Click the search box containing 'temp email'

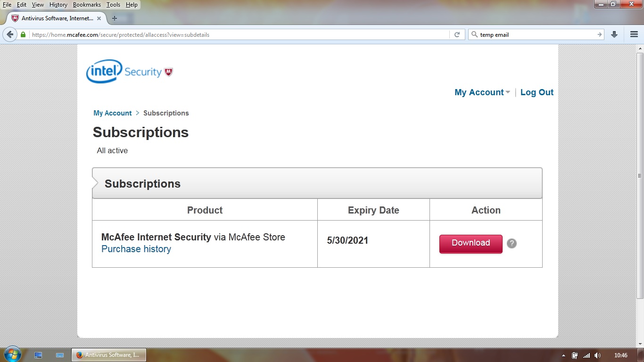point(535,34)
